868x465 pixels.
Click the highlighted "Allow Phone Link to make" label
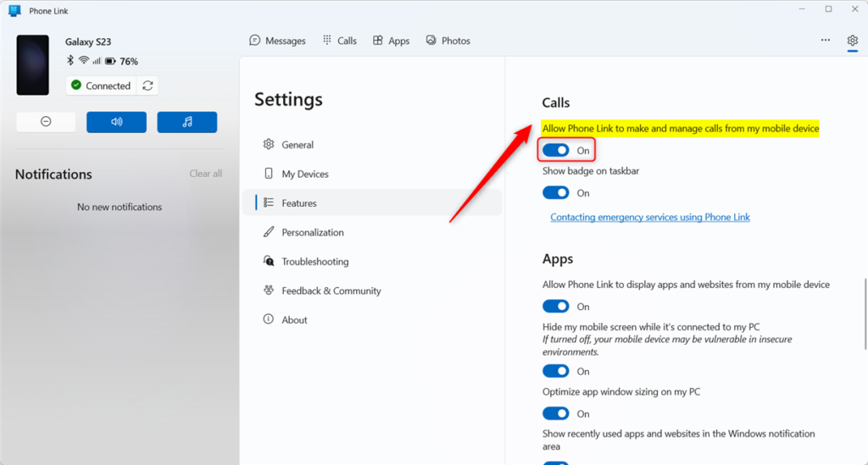tap(681, 128)
